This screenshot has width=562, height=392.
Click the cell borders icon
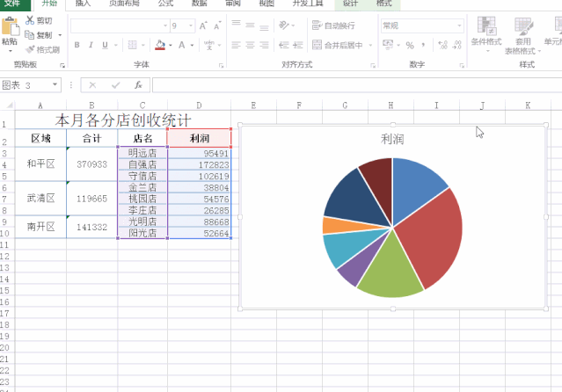tap(132, 45)
